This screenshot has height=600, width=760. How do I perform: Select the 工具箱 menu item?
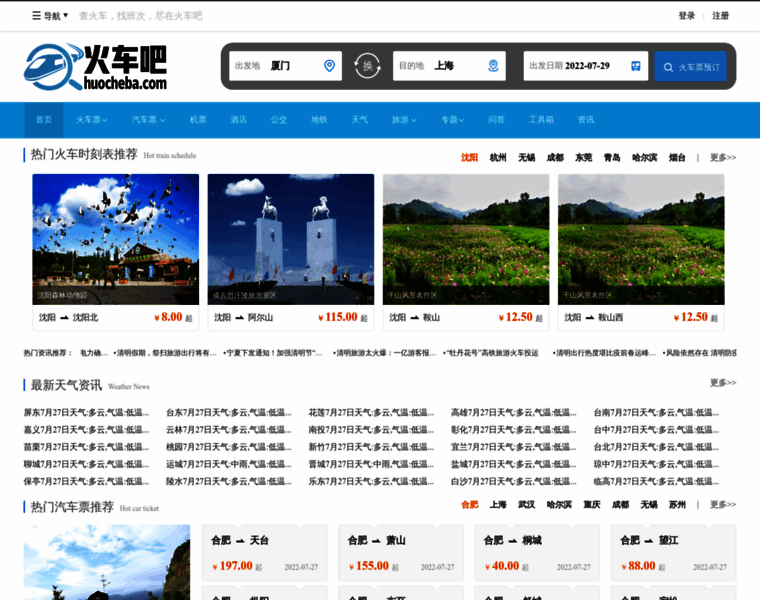tap(541, 120)
